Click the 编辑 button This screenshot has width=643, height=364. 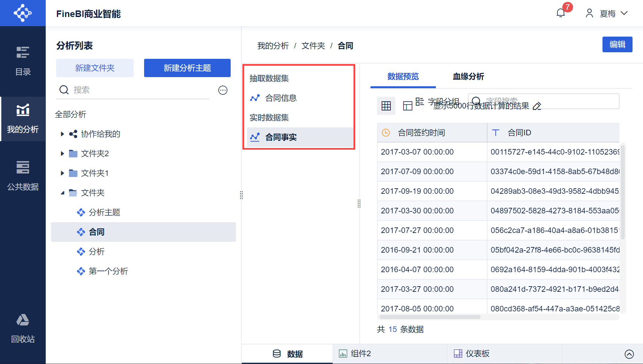[617, 44]
